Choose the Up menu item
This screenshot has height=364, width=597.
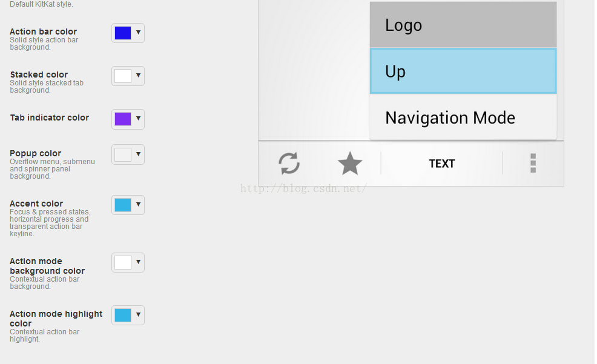463,71
